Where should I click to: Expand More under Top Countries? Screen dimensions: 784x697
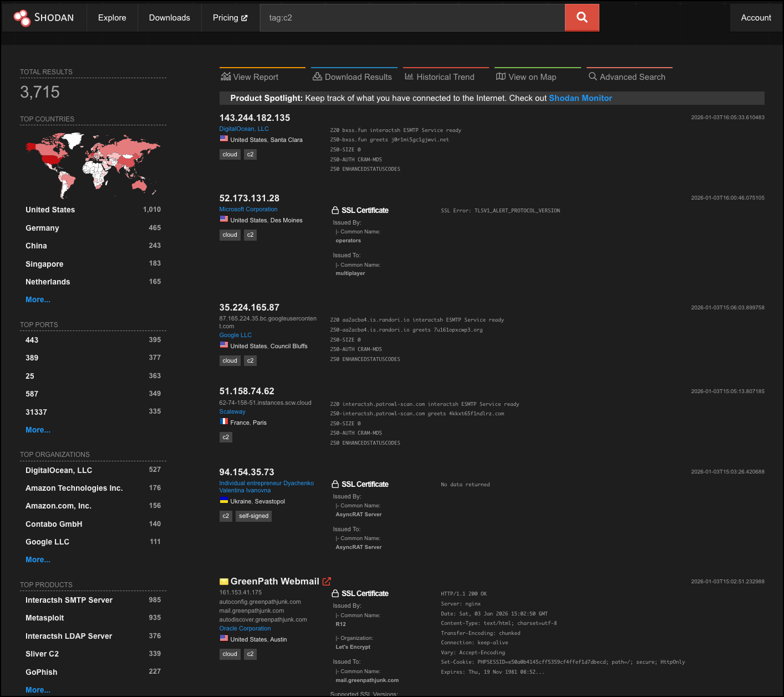coord(38,299)
